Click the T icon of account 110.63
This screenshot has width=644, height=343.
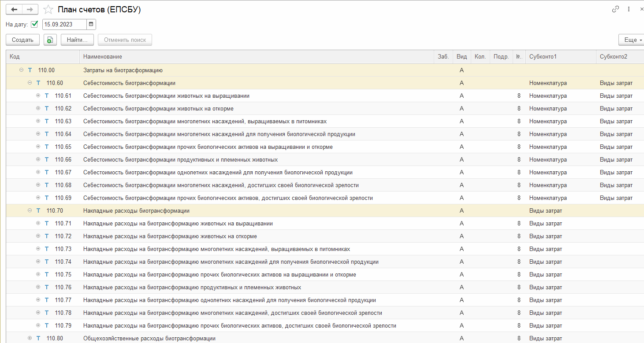pos(47,121)
